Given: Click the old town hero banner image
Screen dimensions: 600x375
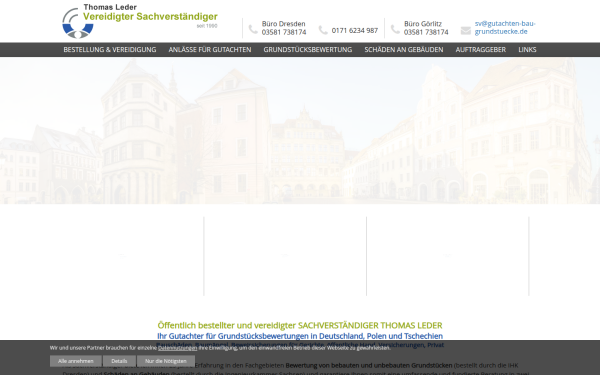Looking at the screenshot, I should pyautogui.click(x=300, y=130).
